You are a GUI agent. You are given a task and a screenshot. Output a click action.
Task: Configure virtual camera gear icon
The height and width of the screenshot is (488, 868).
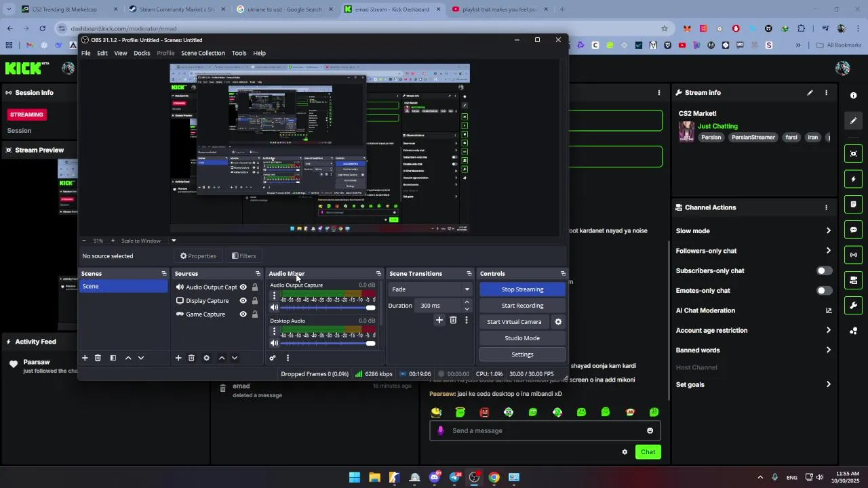tap(558, 322)
